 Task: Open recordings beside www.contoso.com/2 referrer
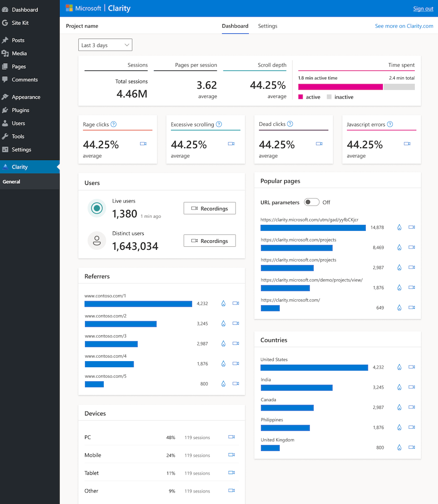236,323
